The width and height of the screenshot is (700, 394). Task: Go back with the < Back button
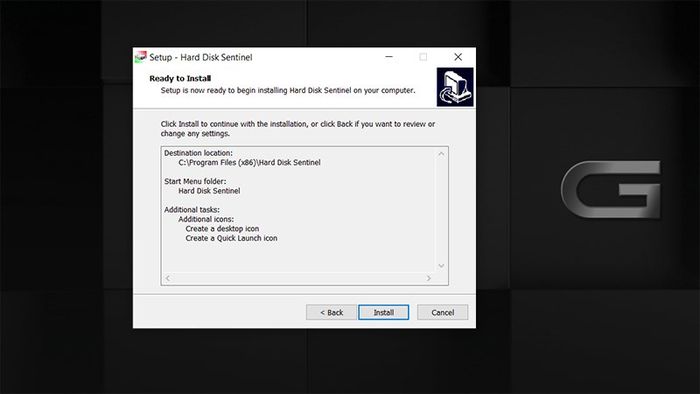pyautogui.click(x=331, y=312)
